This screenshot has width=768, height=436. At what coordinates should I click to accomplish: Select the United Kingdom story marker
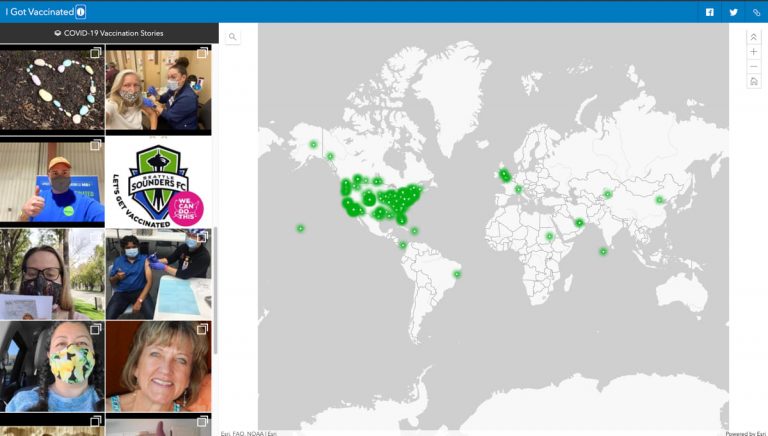point(504,175)
